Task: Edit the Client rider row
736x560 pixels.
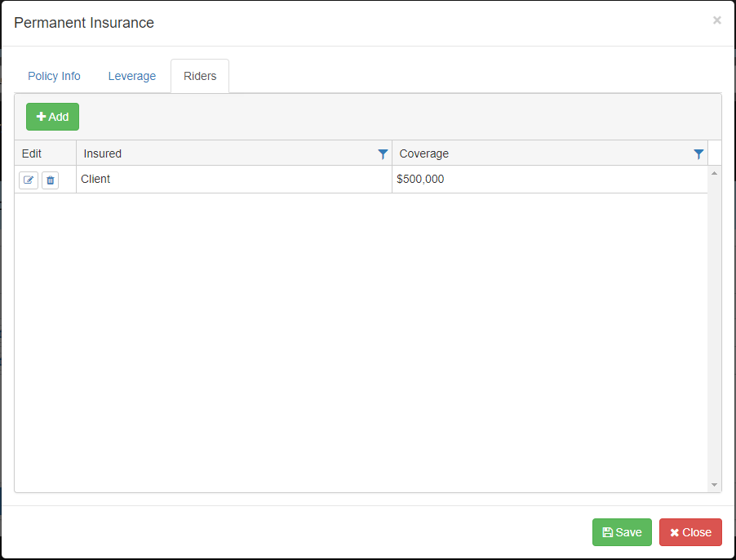Action: [29, 180]
